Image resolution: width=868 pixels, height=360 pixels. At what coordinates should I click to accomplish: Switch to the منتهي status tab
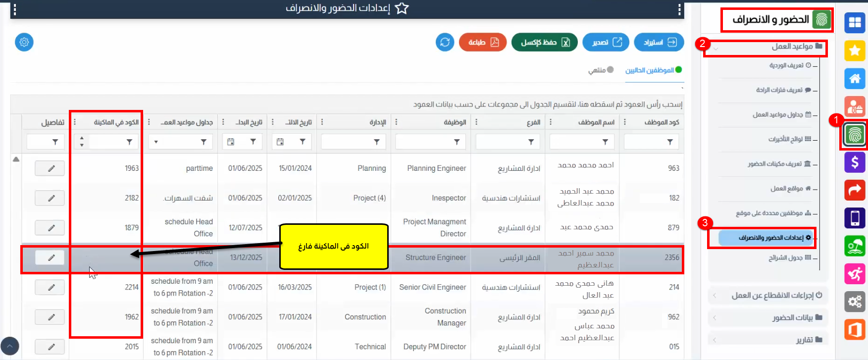point(600,70)
